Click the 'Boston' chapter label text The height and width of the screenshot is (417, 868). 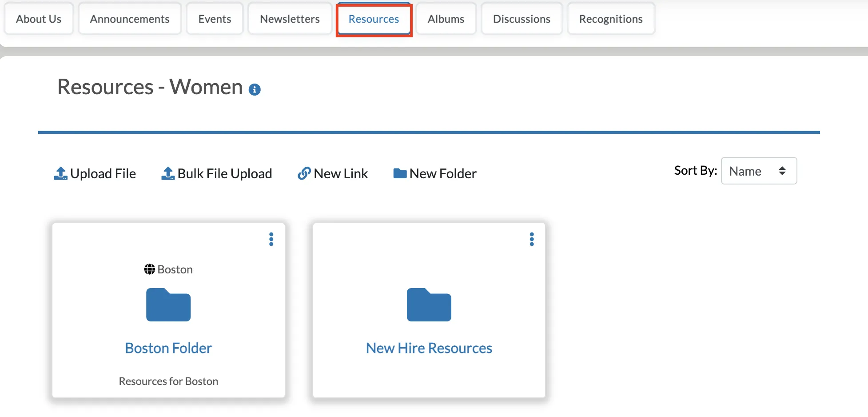tap(175, 269)
